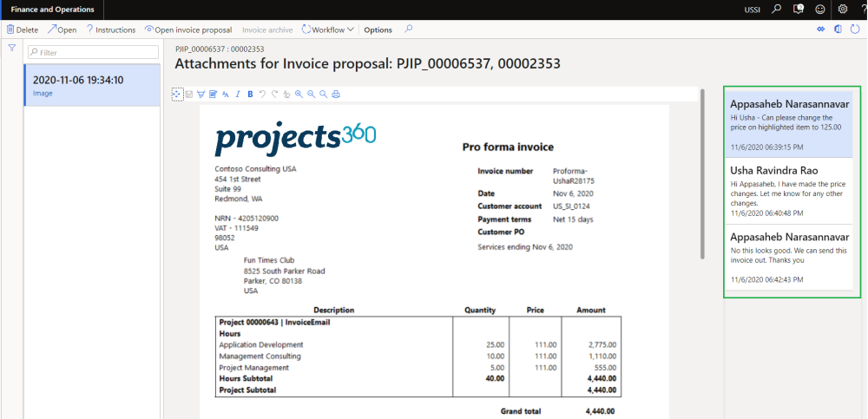The width and height of the screenshot is (868, 419).
Task: Click the Filter input field
Action: tap(93, 53)
